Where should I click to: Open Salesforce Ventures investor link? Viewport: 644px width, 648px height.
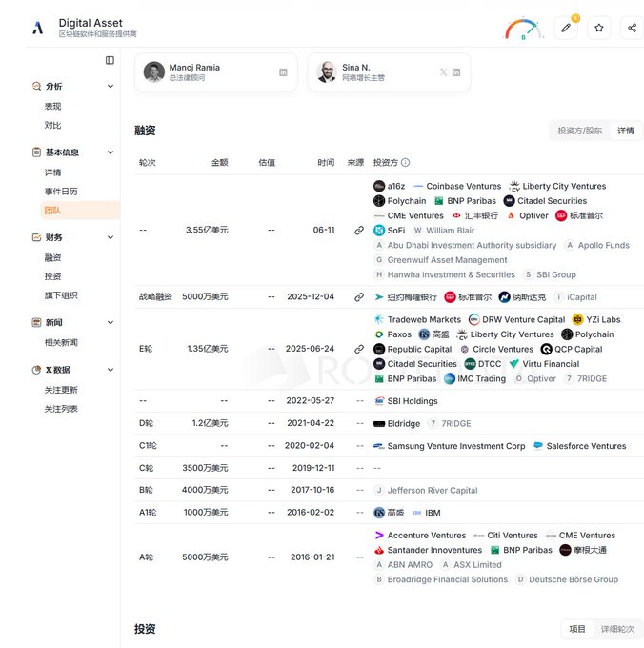pyautogui.click(x=579, y=446)
